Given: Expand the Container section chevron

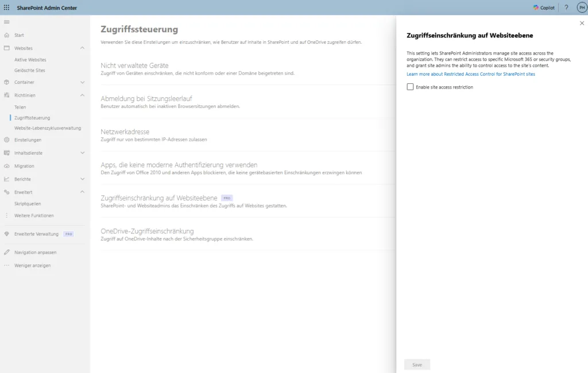Looking at the screenshot, I should 82,82.
